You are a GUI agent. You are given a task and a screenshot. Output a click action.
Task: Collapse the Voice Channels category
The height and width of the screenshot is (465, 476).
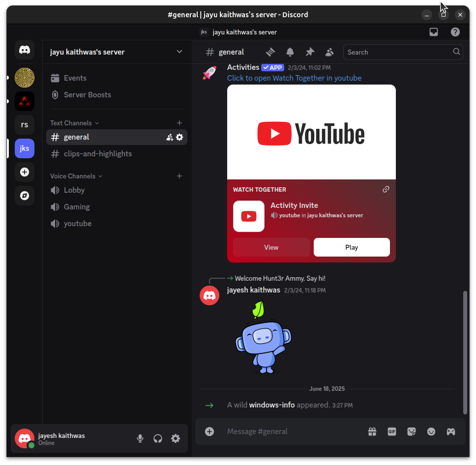point(76,176)
